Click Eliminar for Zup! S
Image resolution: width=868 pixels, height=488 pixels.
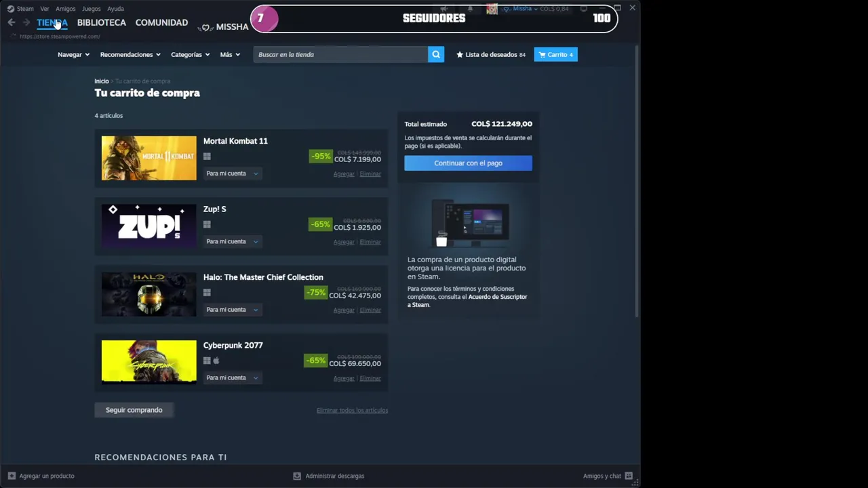370,242
